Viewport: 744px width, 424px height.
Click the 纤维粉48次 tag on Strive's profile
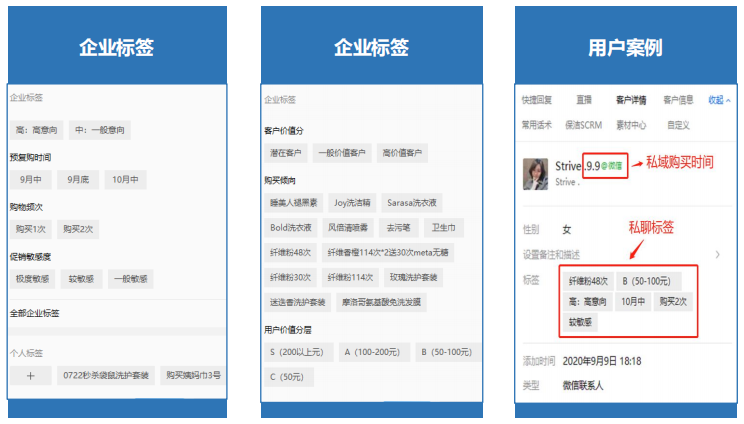[588, 282]
